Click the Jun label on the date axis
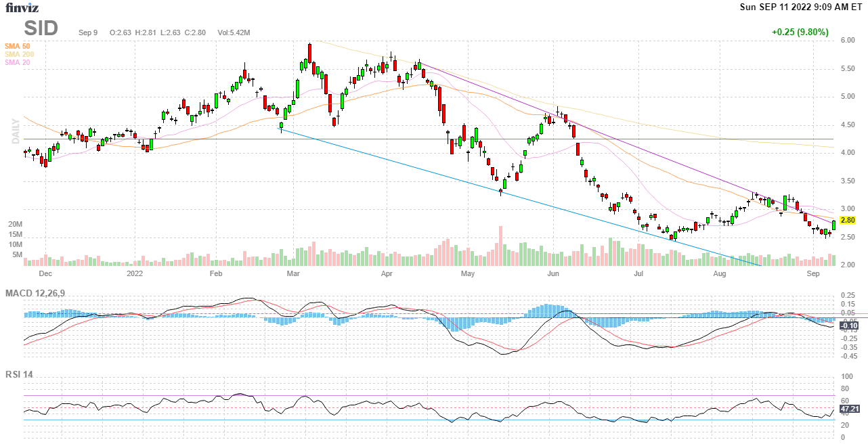 point(553,274)
